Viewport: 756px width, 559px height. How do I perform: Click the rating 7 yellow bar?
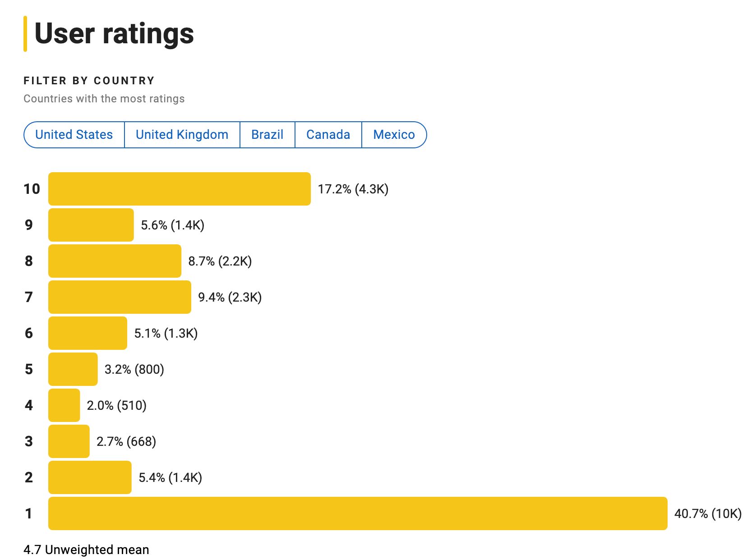pos(120,297)
